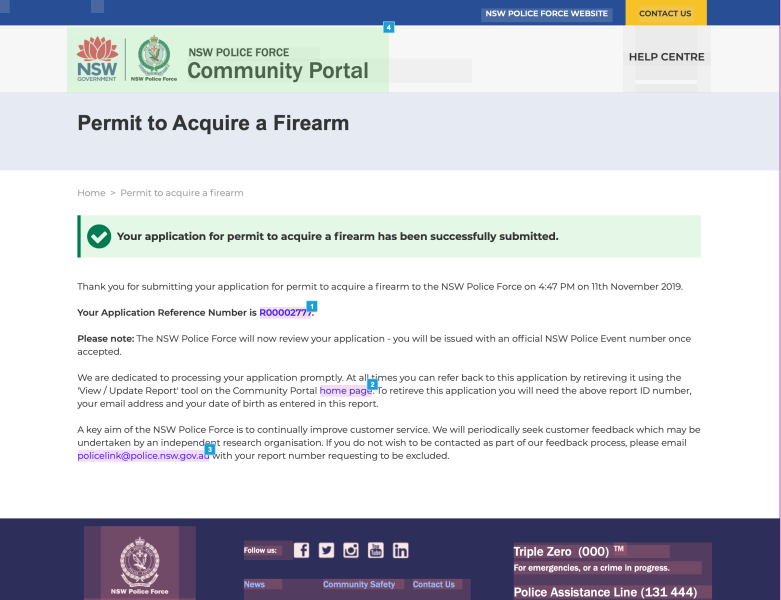Follow the 'home page' link

[346, 391]
